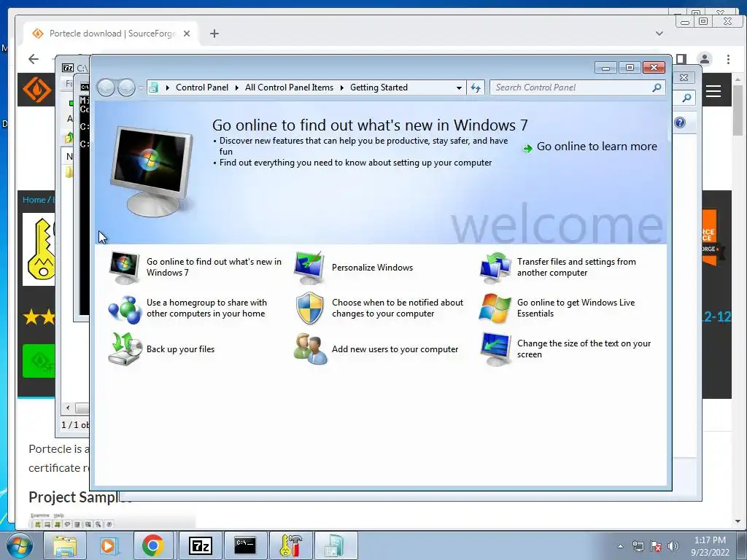
Task: Switch to Command Prompt taskbar button
Action: [245, 545]
